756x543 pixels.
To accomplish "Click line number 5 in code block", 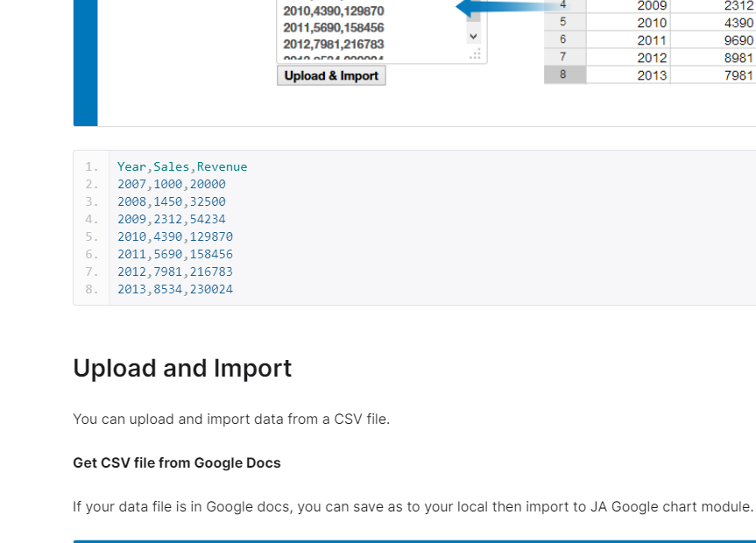I will (x=92, y=236).
